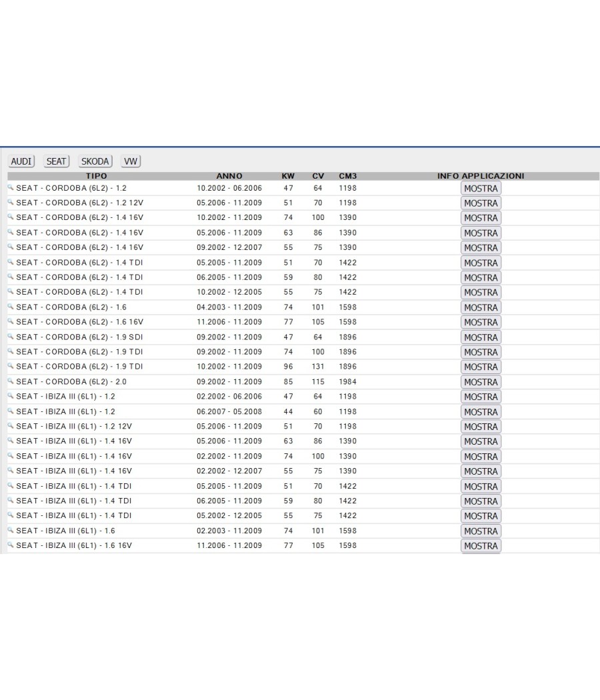Click the date range '02.2003 - 11.2009'
600x700 pixels.
click(x=229, y=531)
